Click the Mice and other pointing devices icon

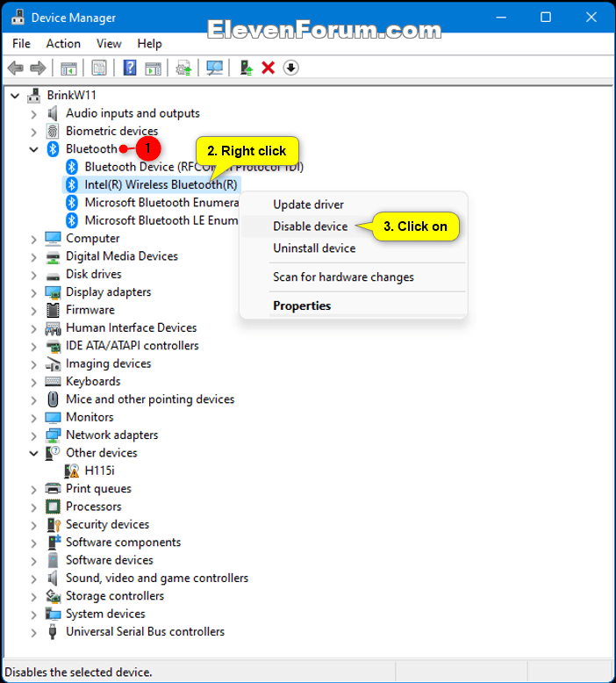click(53, 399)
